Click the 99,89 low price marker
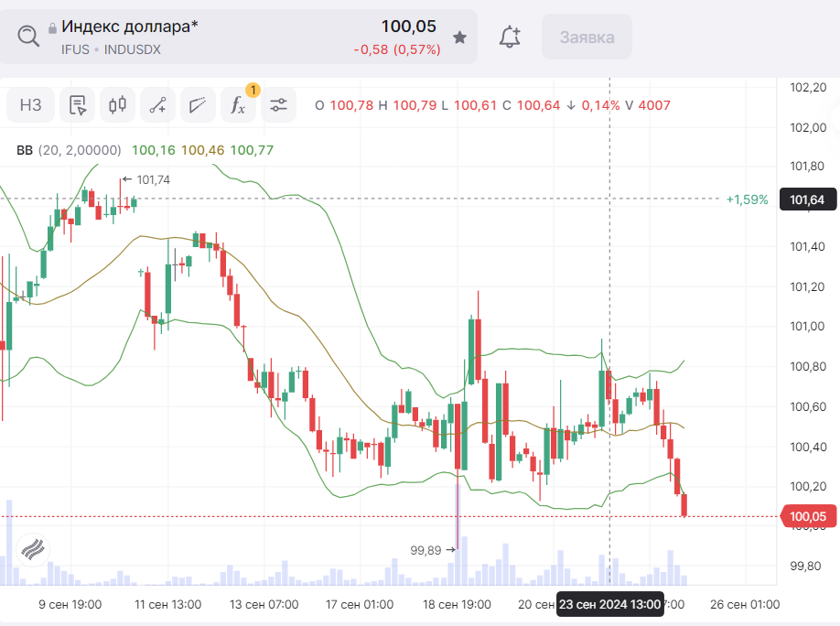 (425, 550)
